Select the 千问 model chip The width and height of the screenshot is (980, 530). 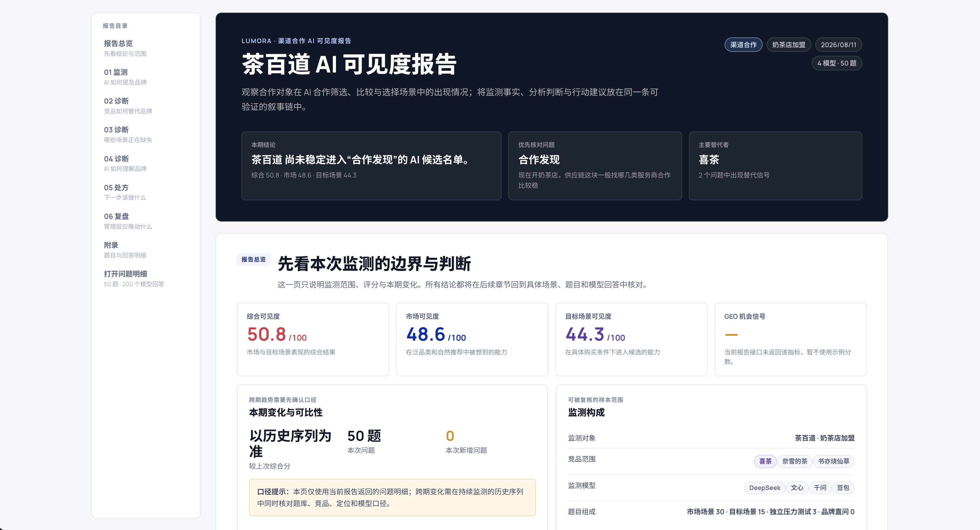pos(820,488)
